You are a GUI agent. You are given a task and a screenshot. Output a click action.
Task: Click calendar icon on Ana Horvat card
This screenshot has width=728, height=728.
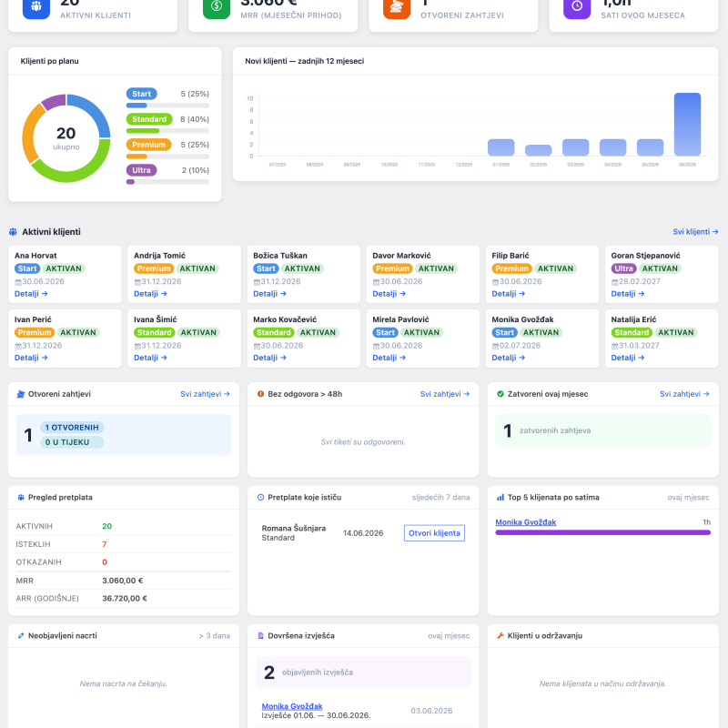pyautogui.click(x=18, y=282)
